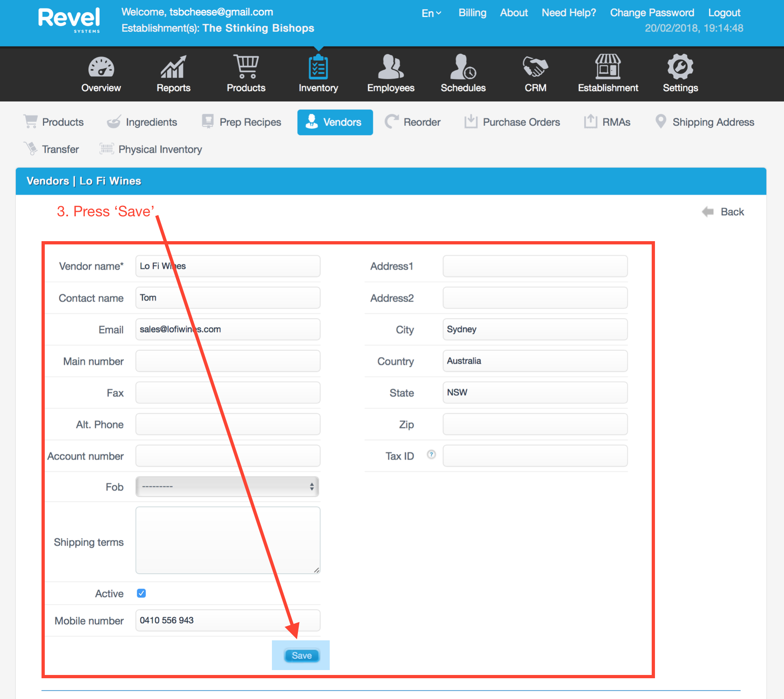Open the En language dropdown

[x=431, y=13]
